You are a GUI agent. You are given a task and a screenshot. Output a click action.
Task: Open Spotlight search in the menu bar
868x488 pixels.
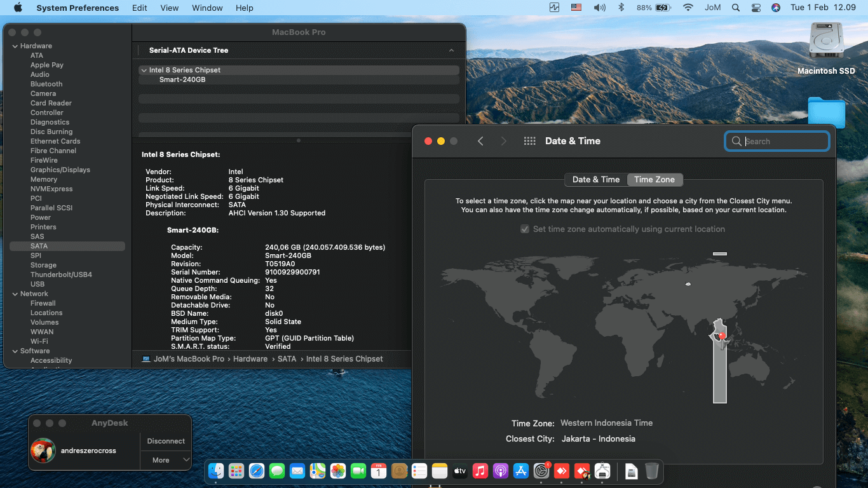point(735,8)
